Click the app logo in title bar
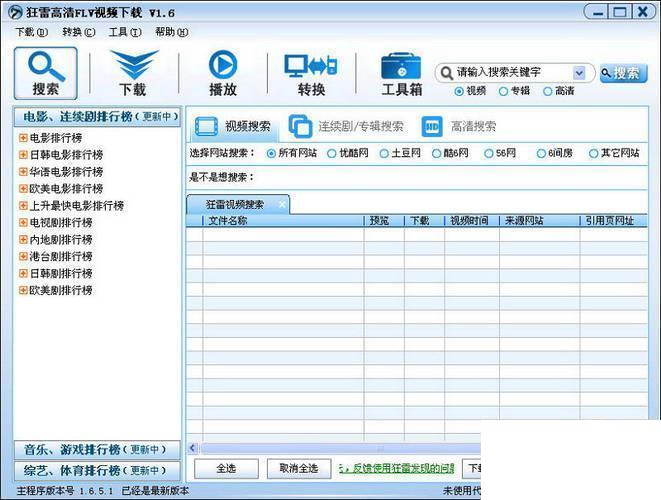 point(15,12)
